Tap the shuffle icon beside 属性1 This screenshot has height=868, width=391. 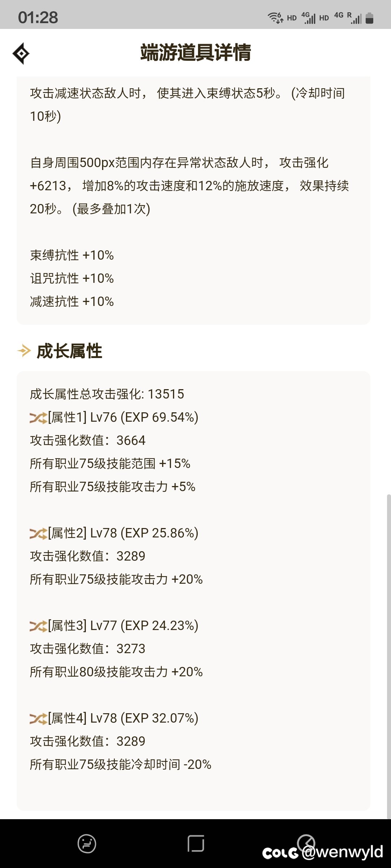pos(38,418)
